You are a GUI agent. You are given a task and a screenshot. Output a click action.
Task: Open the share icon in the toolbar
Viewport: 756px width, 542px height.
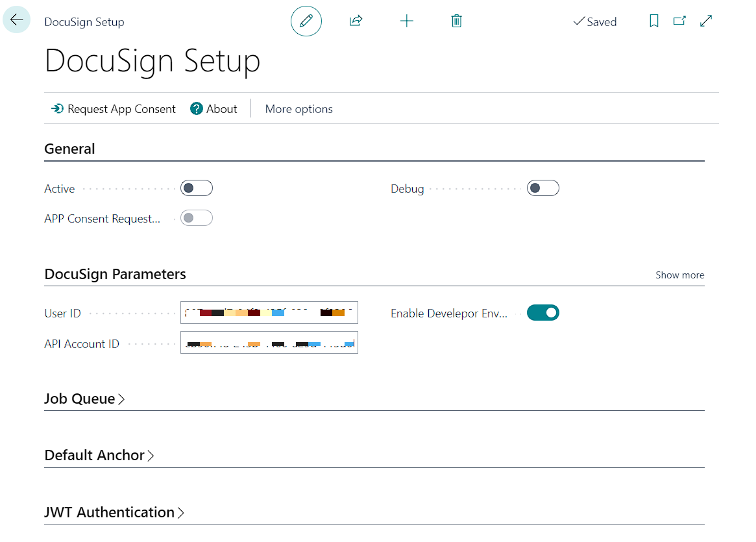point(356,21)
